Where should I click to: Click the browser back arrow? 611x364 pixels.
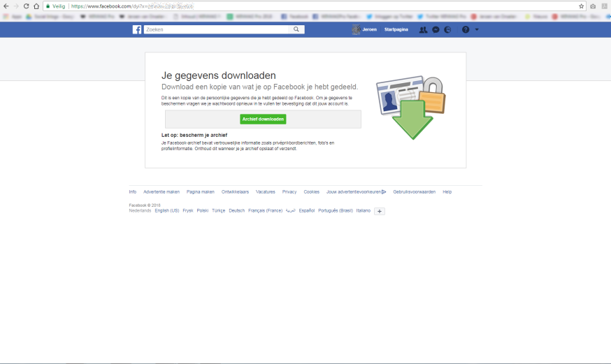pyautogui.click(x=6, y=6)
